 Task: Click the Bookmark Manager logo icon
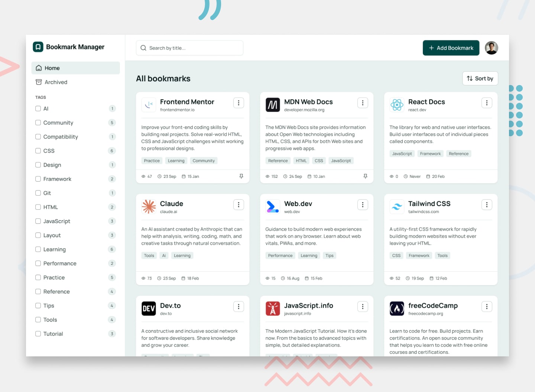point(38,47)
